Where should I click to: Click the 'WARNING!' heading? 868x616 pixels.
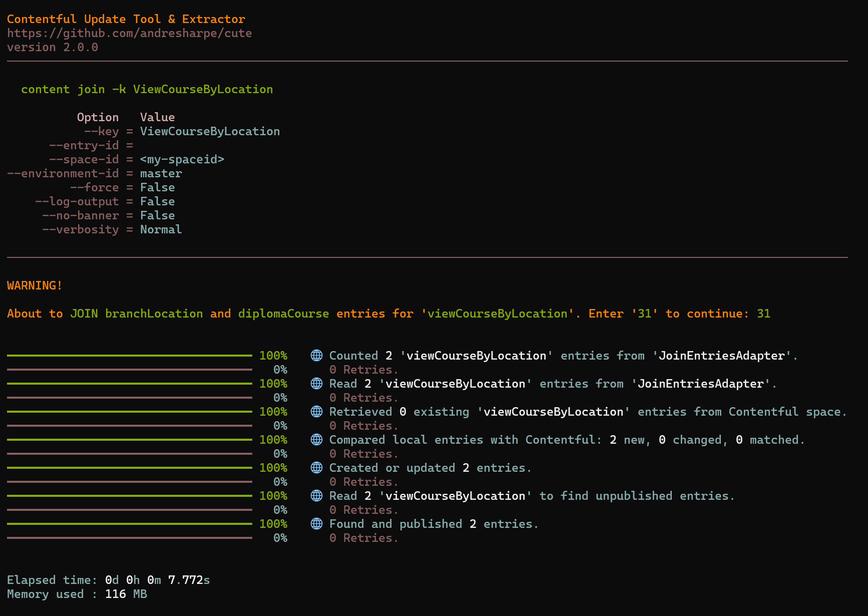coord(35,285)
